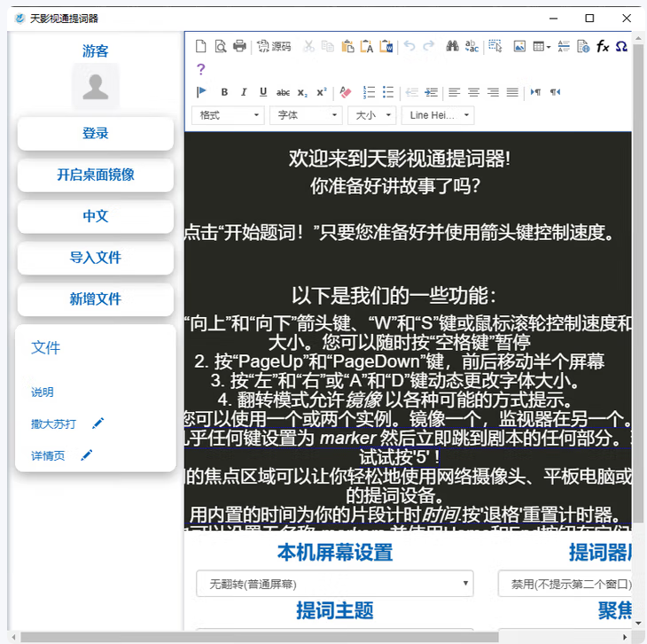
Task: Click 开启桌面镜像 button
Action: [96, 175]
